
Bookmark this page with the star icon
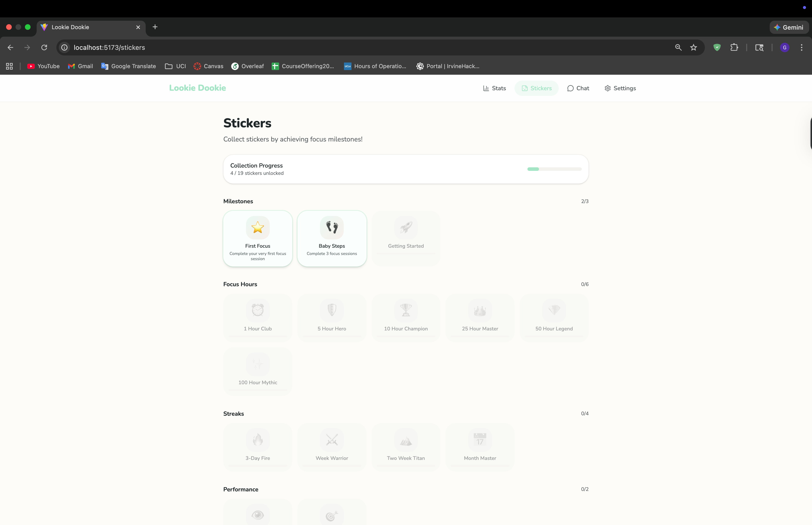pos(693,47)
